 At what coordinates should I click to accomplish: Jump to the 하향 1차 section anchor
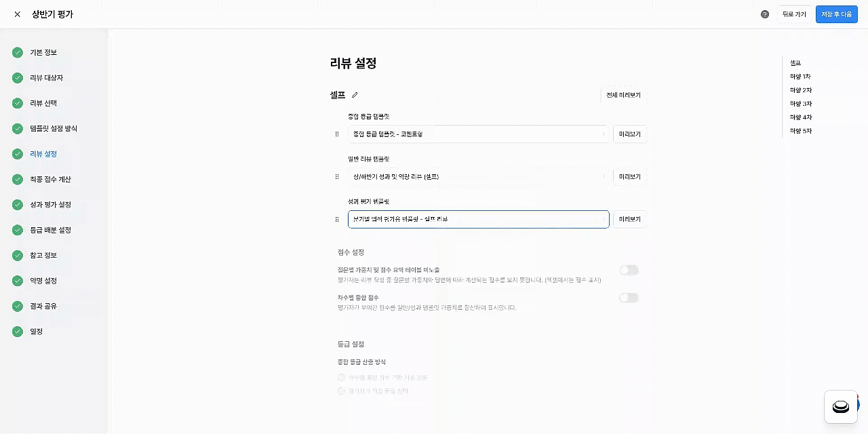click(x=800, y=77)
